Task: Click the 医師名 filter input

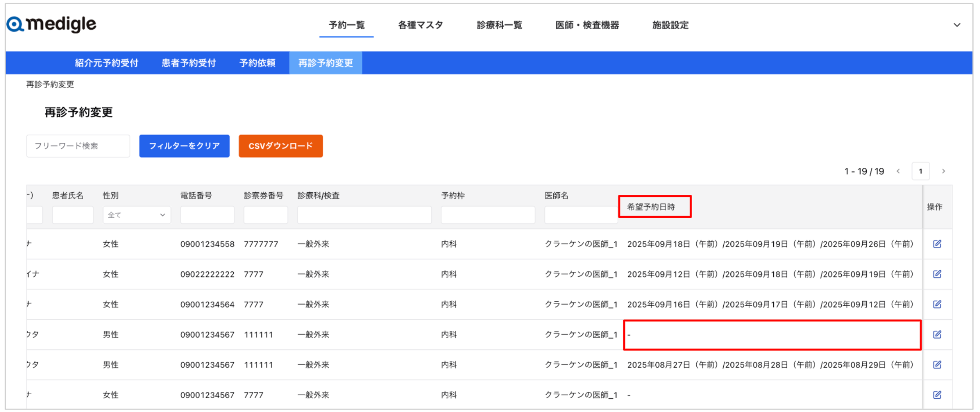Action: 581,215
